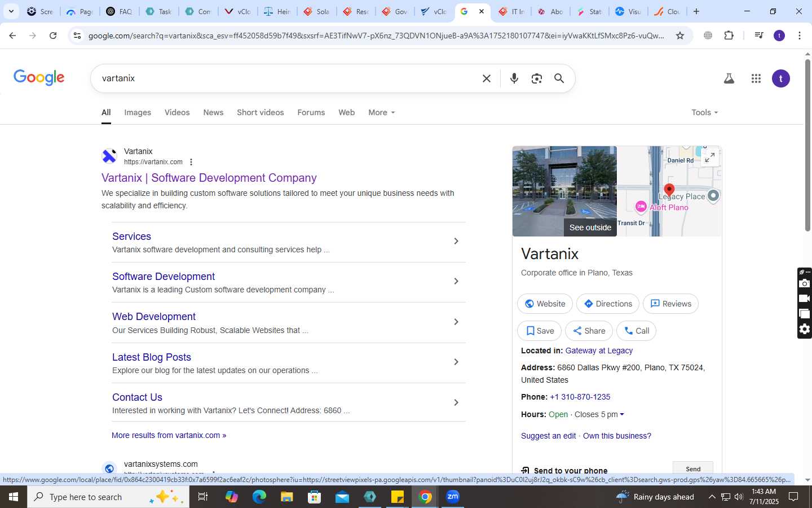
Task: Open Search Labs flask icon
Action: 729,78
